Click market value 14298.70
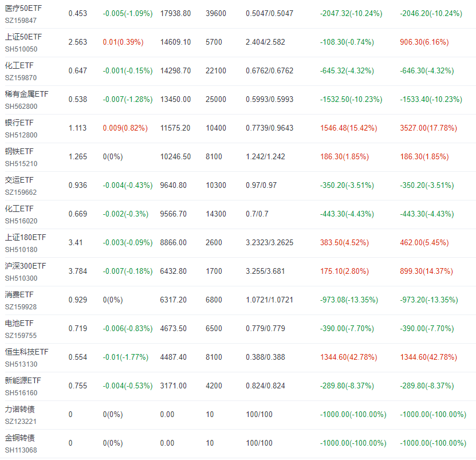476x460 pixels. tap(175, 70)
